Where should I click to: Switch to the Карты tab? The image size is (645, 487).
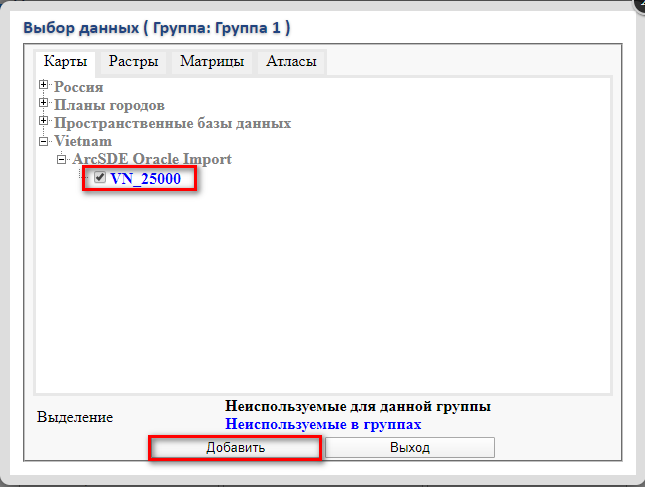tap(65, 62)
